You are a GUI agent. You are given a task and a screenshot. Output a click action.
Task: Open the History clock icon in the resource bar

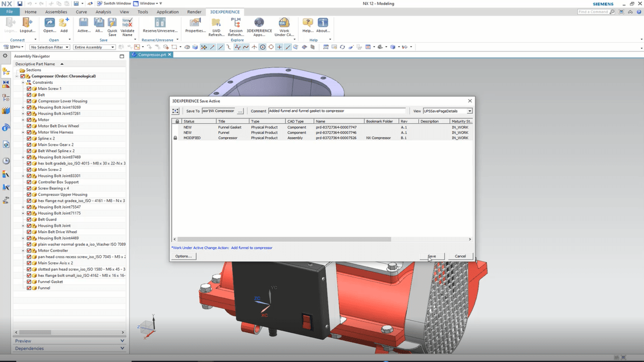click(x=6, y=161)
